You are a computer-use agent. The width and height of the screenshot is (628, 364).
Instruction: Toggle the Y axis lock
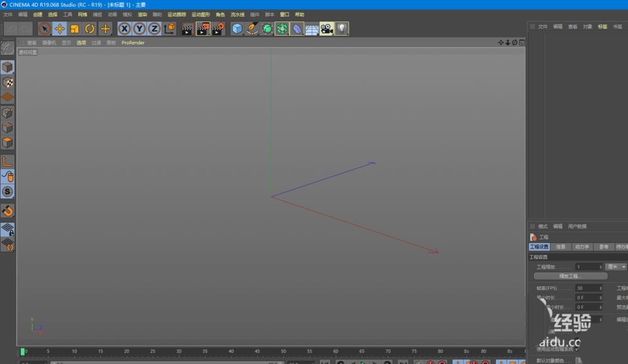click(x=139, y=28)
